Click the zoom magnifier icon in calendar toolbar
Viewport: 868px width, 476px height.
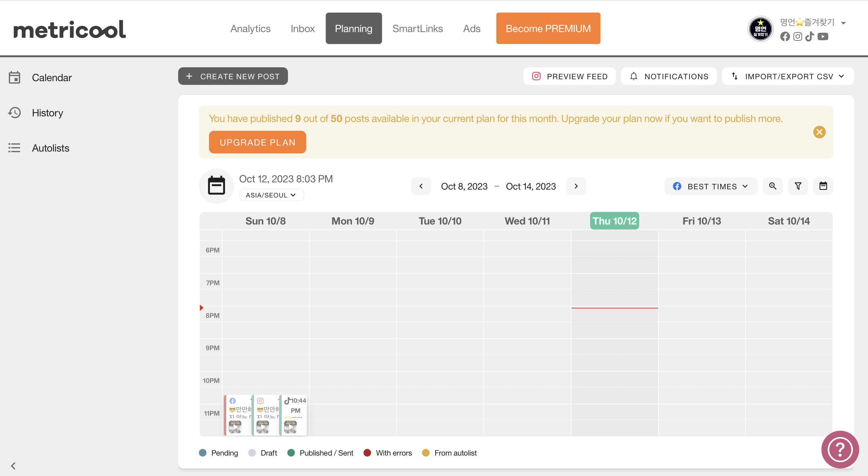[773, 186]
